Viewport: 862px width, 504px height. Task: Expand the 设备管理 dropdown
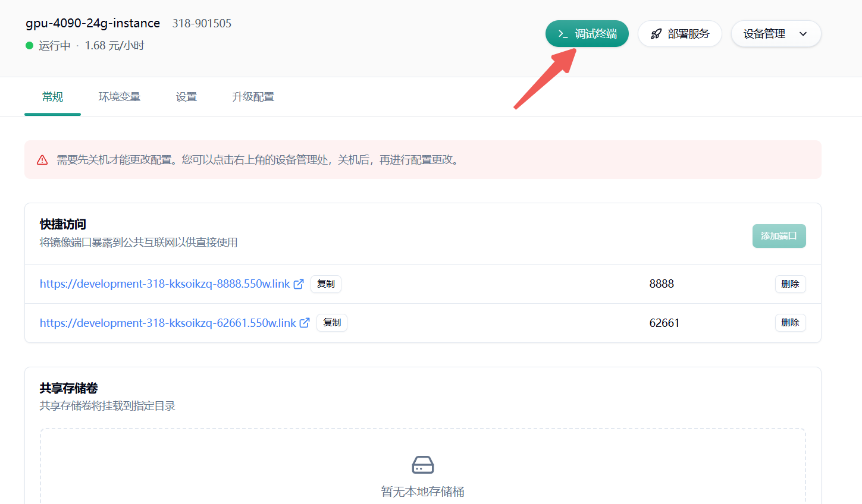[x=775, y=34]
